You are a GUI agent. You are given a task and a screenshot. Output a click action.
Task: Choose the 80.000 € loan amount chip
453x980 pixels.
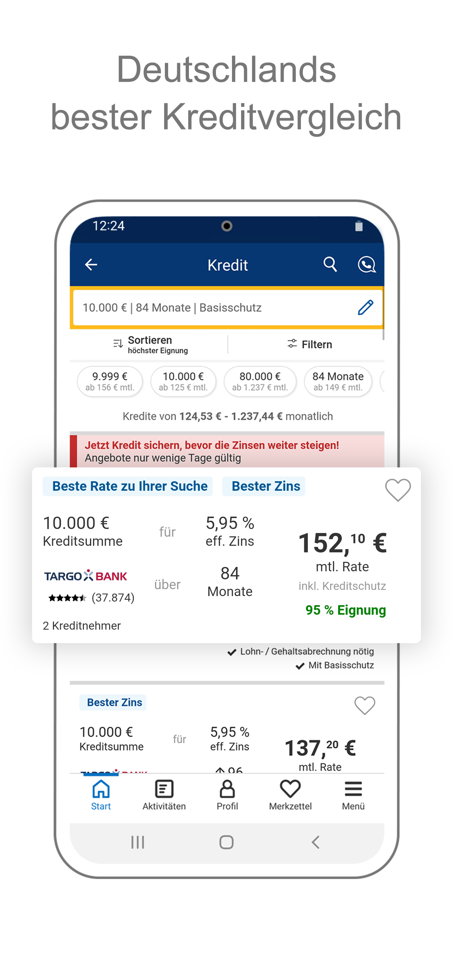(260, 381)
